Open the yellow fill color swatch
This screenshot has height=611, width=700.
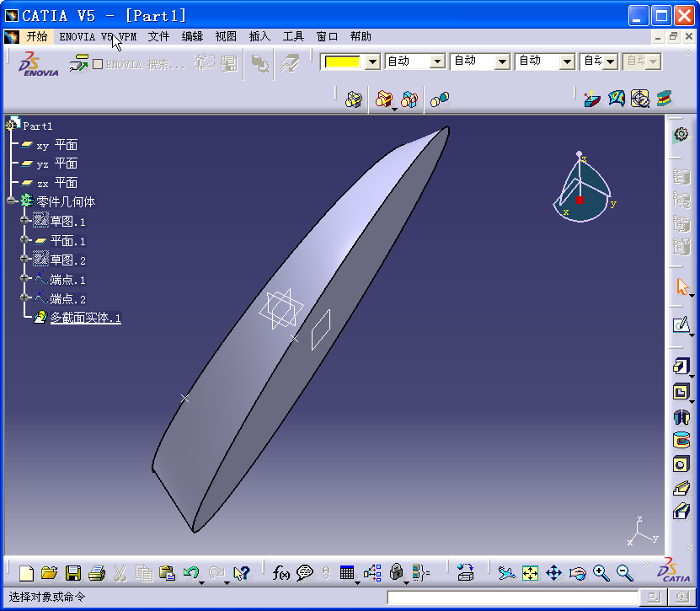[x=343, y=61]
